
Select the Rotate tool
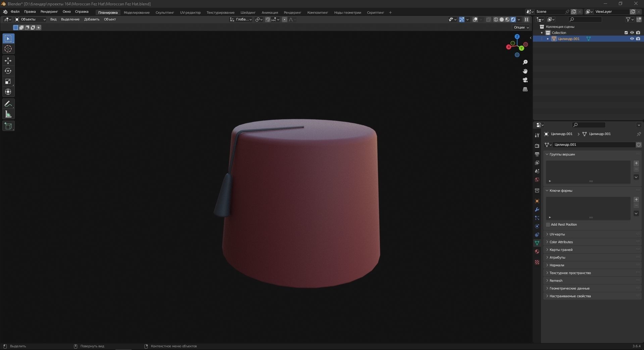tap(8, 71)
